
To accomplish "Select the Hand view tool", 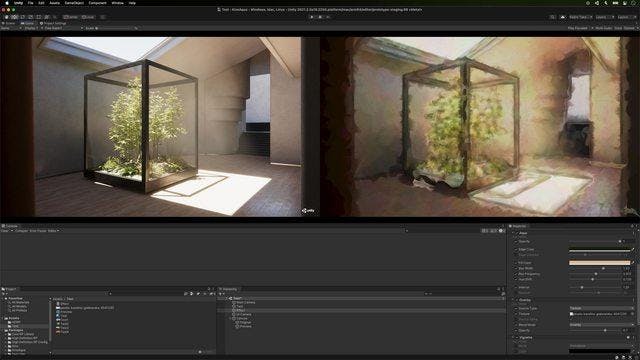I will pyautogui.click(x=7, y=17).
